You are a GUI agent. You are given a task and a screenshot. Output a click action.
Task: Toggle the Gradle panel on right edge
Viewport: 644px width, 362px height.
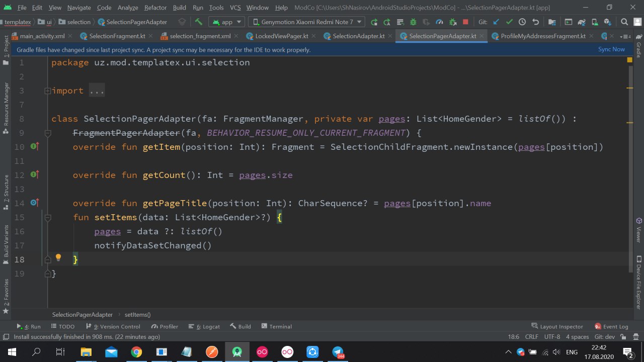click(x=638, y=46)
